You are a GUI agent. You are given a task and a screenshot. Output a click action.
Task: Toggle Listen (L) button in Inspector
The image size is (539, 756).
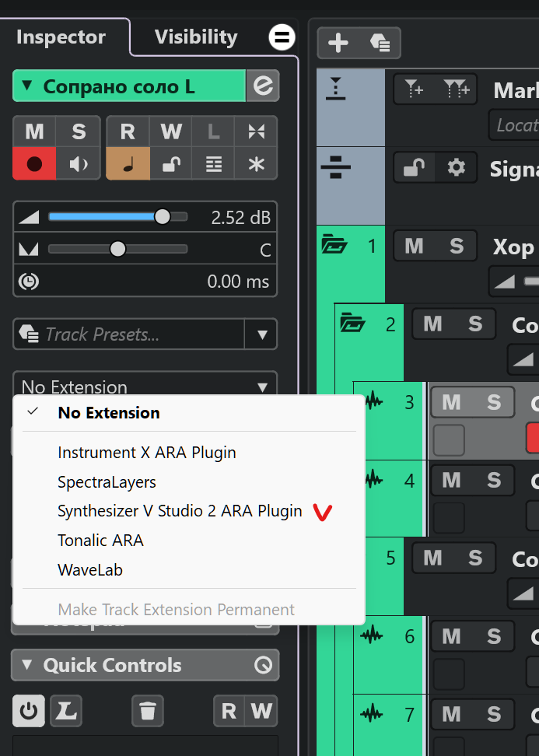[213, 131]
